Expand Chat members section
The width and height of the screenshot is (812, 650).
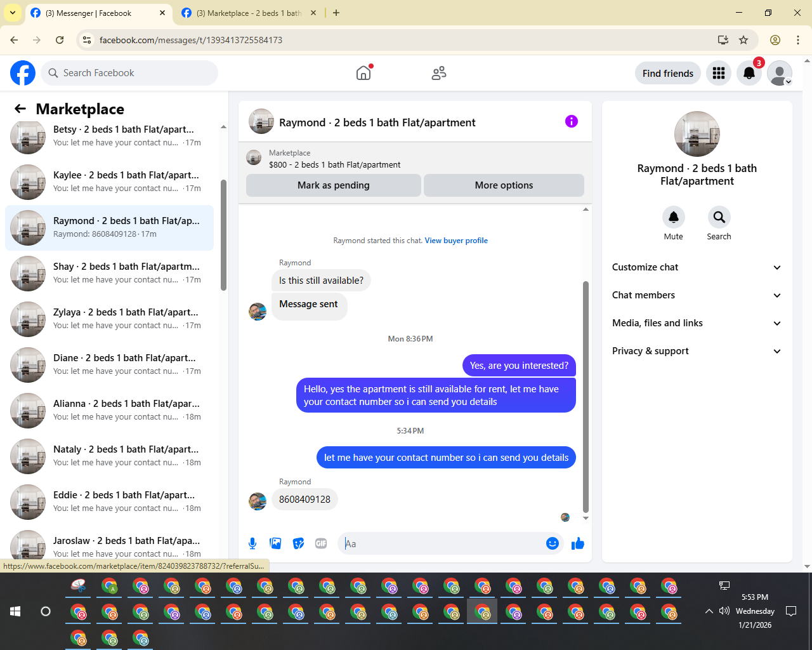pos(697,295)
